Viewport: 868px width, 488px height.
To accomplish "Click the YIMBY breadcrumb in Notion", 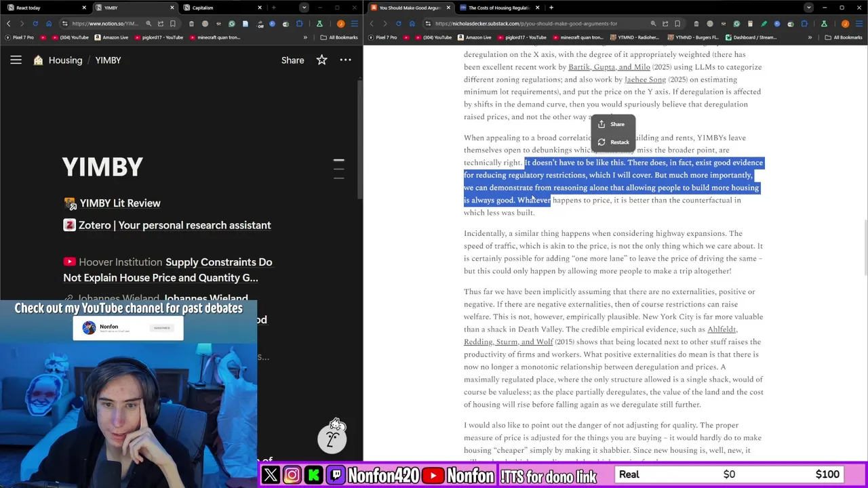I will tap(108, 60).
